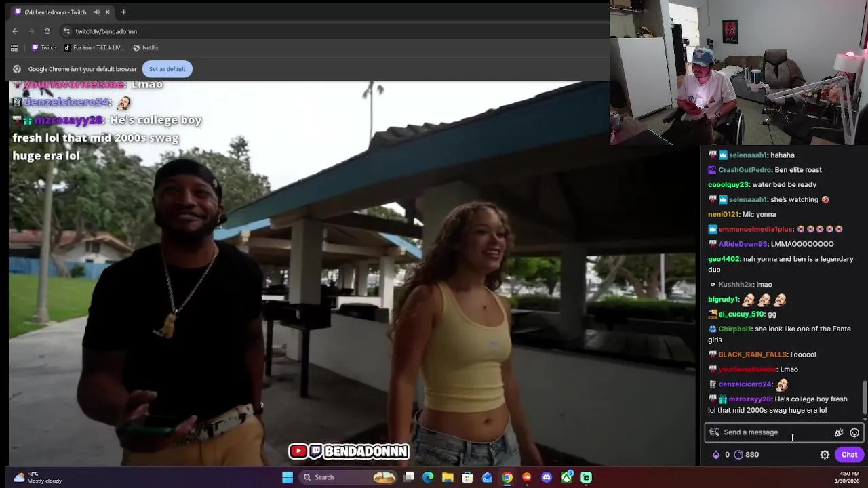
Task: Click username emmanuelmedia1plus in chat
Action: pos(755,230)
